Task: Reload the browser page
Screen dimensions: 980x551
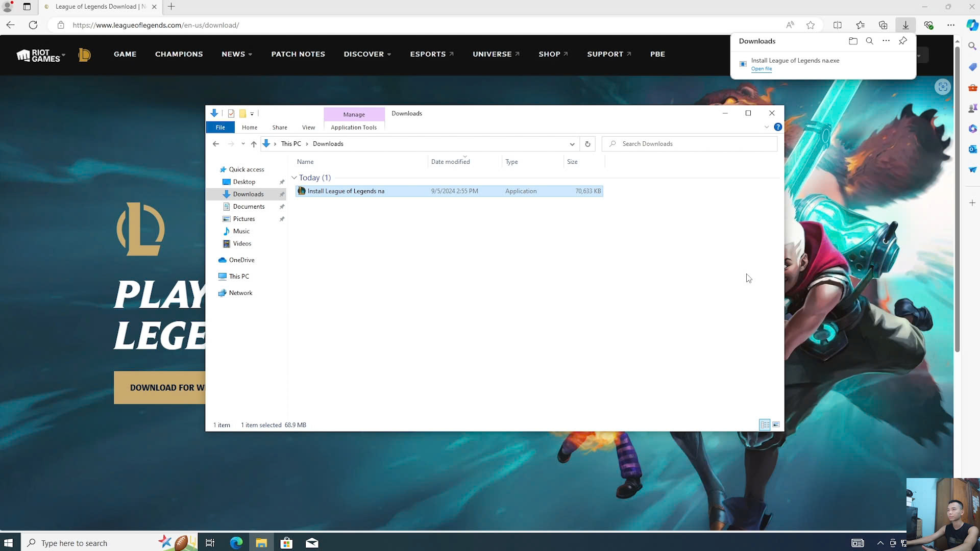Action: (x=33, y=25)
